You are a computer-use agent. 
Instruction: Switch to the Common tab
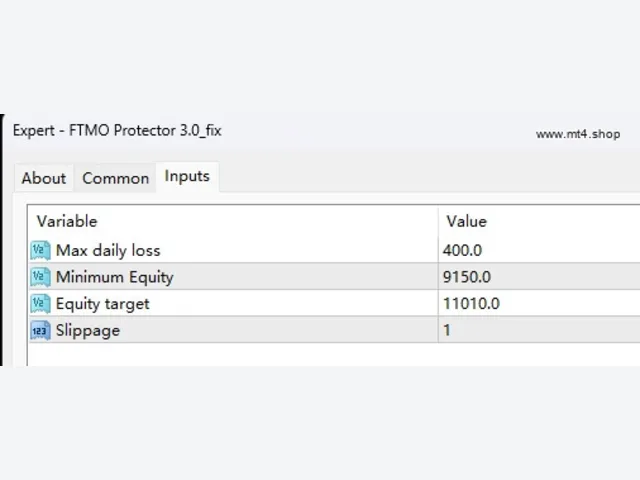pos(116,178)
